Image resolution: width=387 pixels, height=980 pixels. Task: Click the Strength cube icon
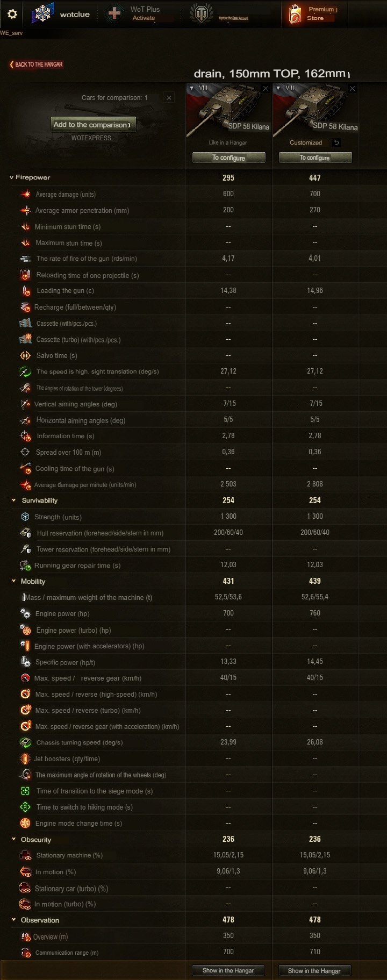point(25,517)
